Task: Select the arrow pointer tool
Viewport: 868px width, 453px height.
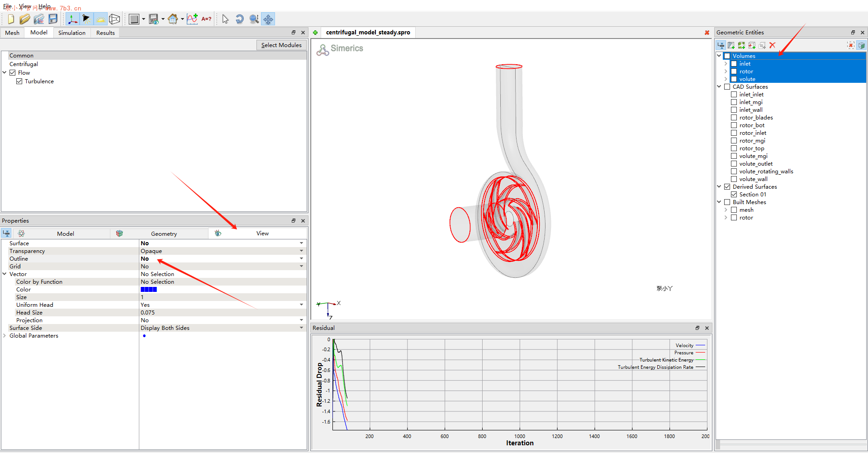Action: tap(225, 19)
